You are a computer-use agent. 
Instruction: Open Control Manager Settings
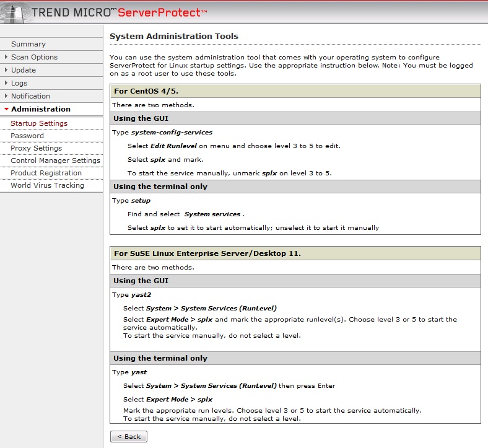[55, 160]
